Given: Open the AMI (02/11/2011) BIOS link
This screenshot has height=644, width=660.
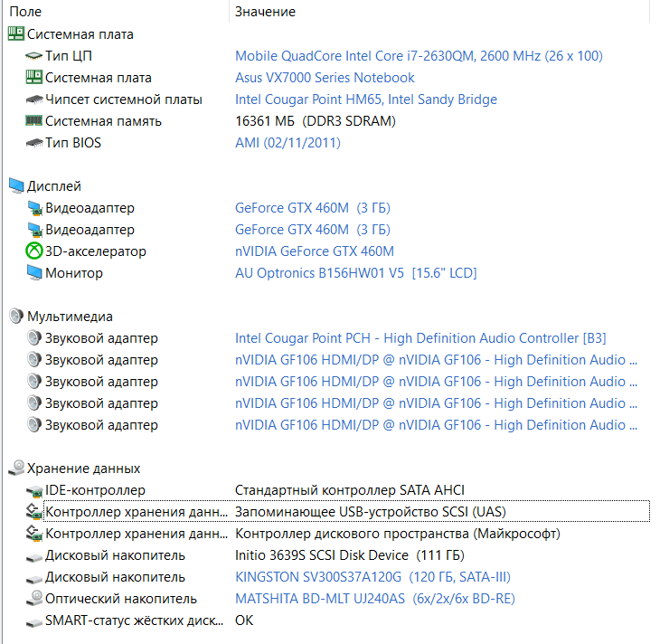Looking at the screenshot, I should point(288,143).
